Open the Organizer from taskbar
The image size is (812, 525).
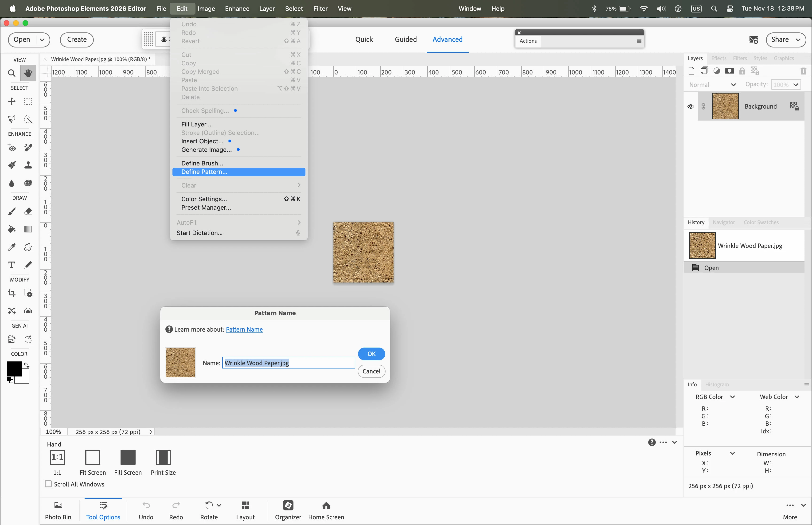click(x=288, y=510)
